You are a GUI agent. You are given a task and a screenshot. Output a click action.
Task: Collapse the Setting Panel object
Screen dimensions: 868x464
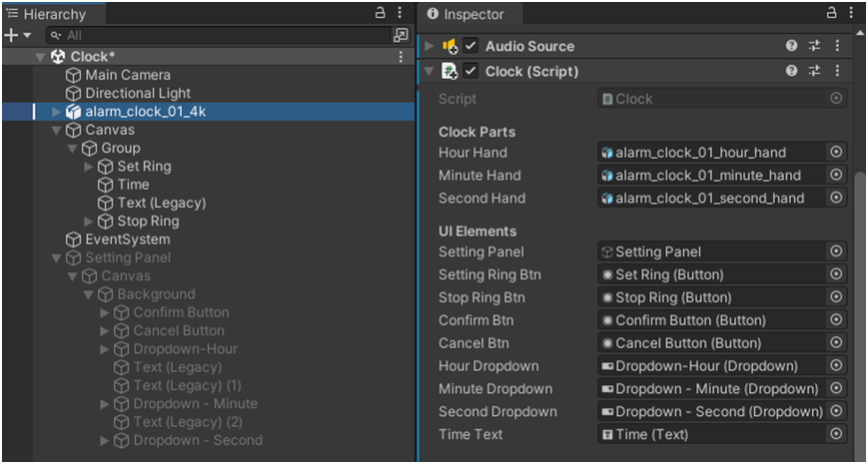coord(56,257)
